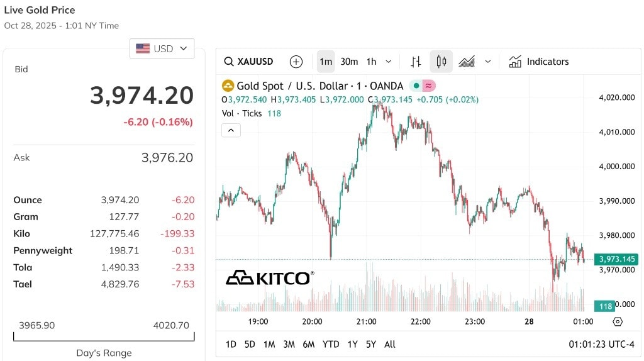The width and height of the screenshot is (644, 361).
Task: Click the add symbol plus icon
Action: (296, 62)
